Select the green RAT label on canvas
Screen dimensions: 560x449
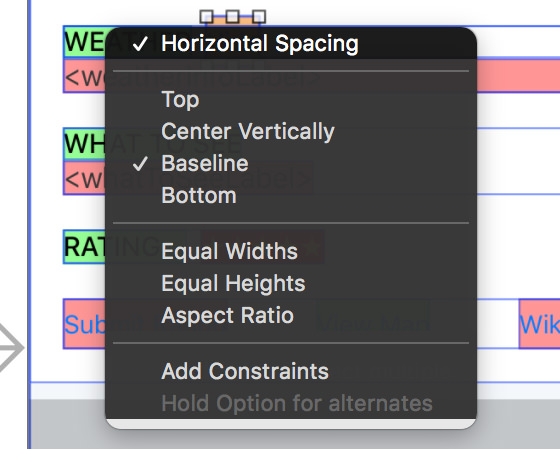click(x=85, y=247)
